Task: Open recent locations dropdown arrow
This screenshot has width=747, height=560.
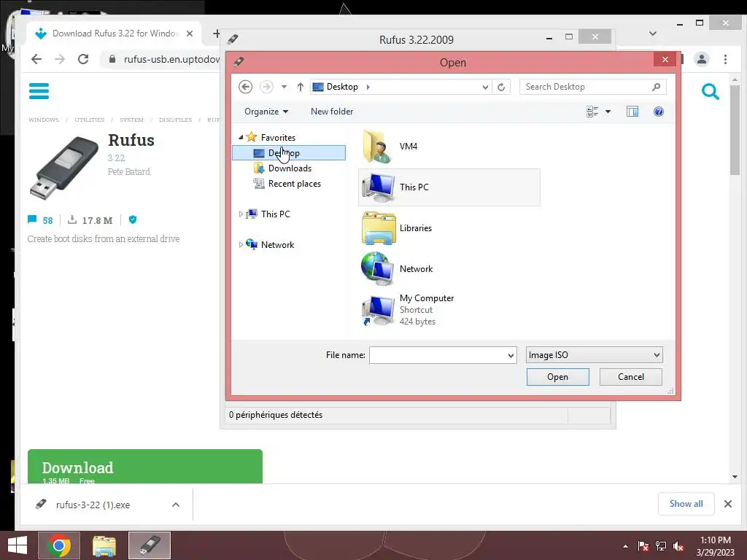Action: click(x=284, y=87)
